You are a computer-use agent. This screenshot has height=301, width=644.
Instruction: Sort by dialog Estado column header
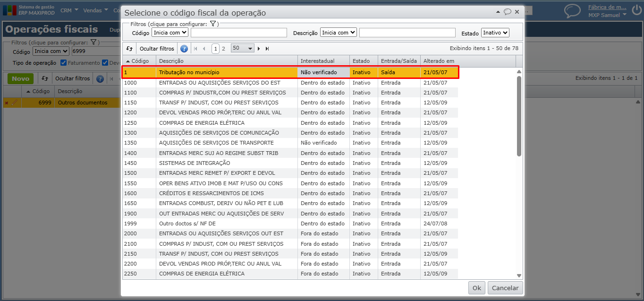click(x=364, y=61)
